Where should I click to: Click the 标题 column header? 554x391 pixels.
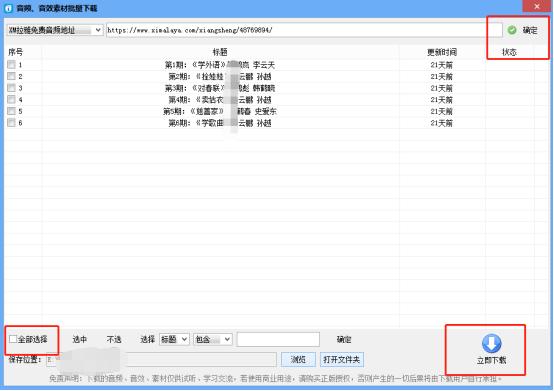(220, 52)
